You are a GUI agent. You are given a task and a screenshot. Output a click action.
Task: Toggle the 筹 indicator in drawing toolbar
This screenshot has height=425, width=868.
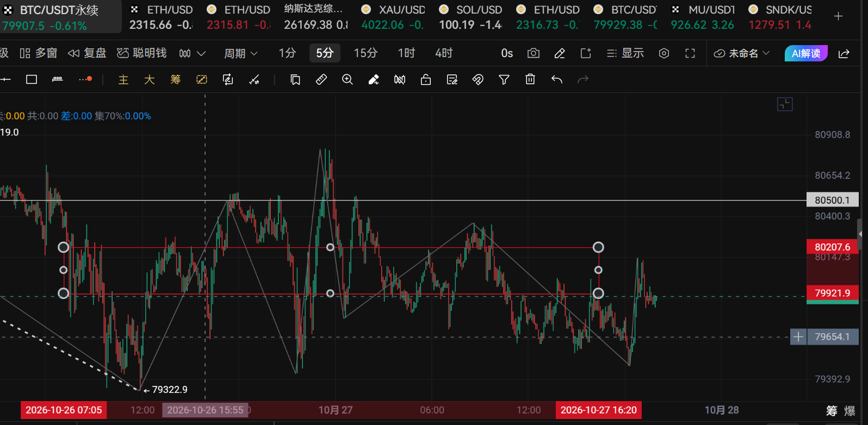point(176,79)
